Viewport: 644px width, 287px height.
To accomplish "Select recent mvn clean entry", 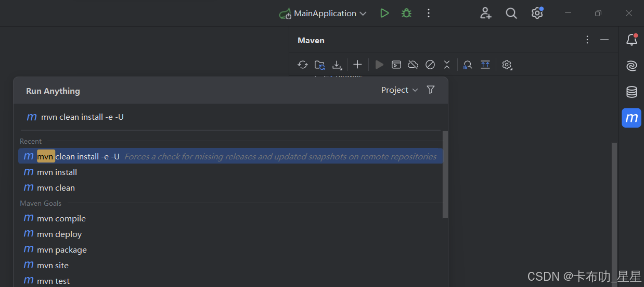I will coord(230,188).
